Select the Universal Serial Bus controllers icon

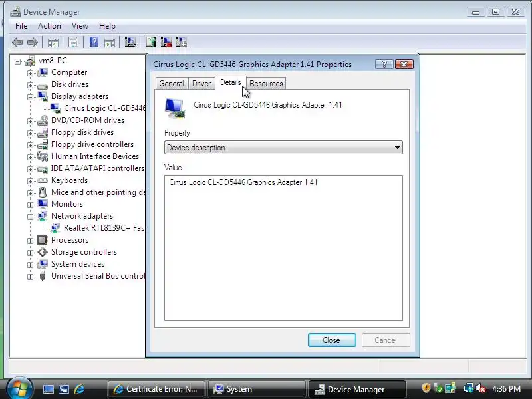coord(43,276)
